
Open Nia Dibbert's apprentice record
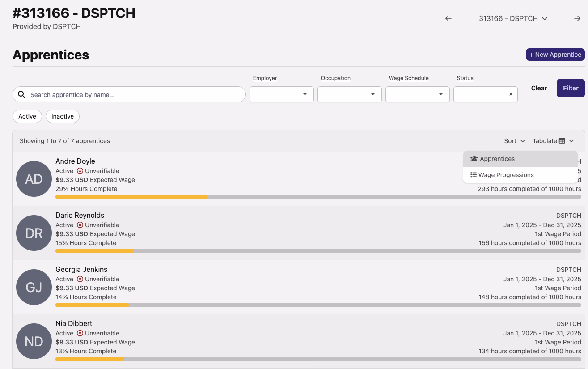(74, 323)
